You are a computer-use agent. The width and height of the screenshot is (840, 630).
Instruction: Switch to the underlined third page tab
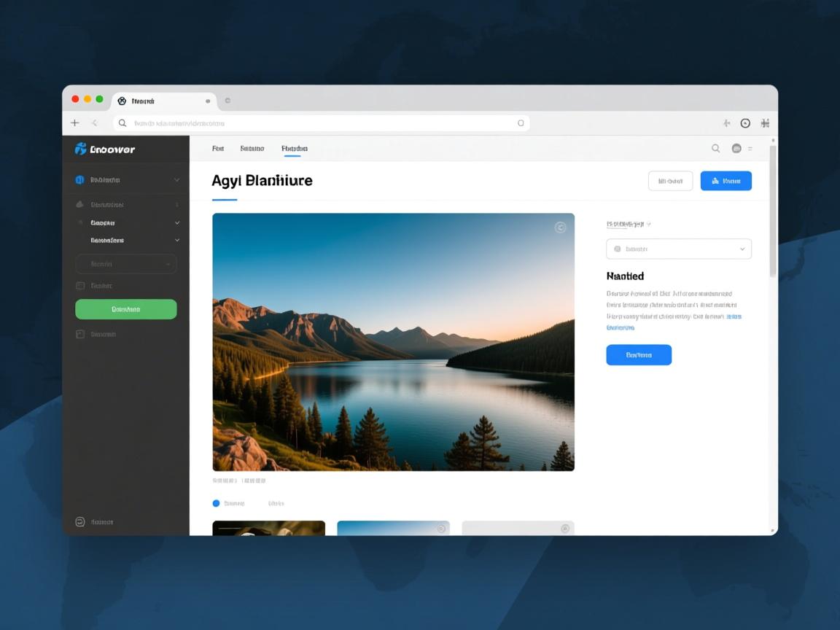pyautogui.click(x=294, y=148)
